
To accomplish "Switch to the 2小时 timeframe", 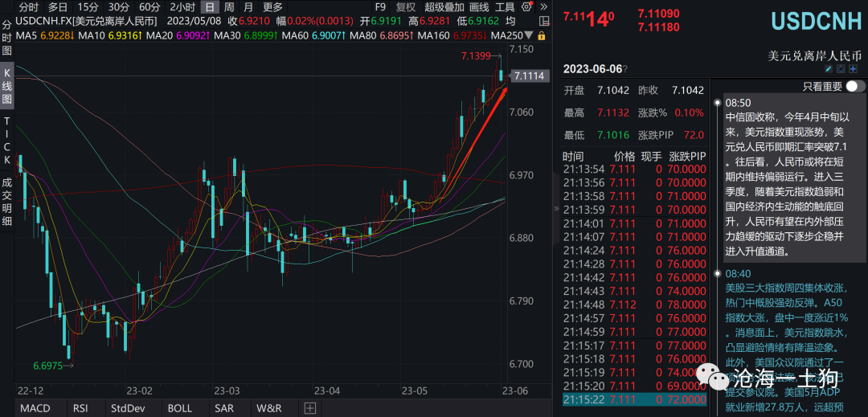I will coord(182,7).
